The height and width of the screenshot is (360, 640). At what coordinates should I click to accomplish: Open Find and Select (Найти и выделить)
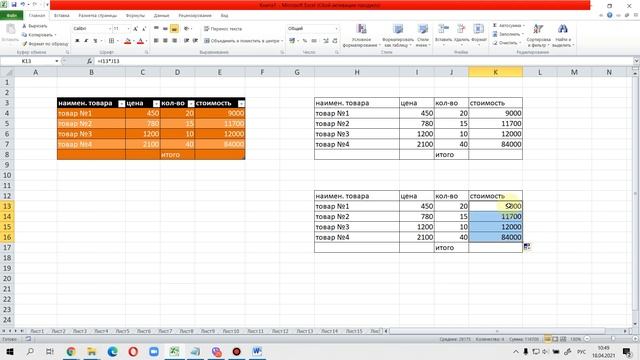pos(563,36)
